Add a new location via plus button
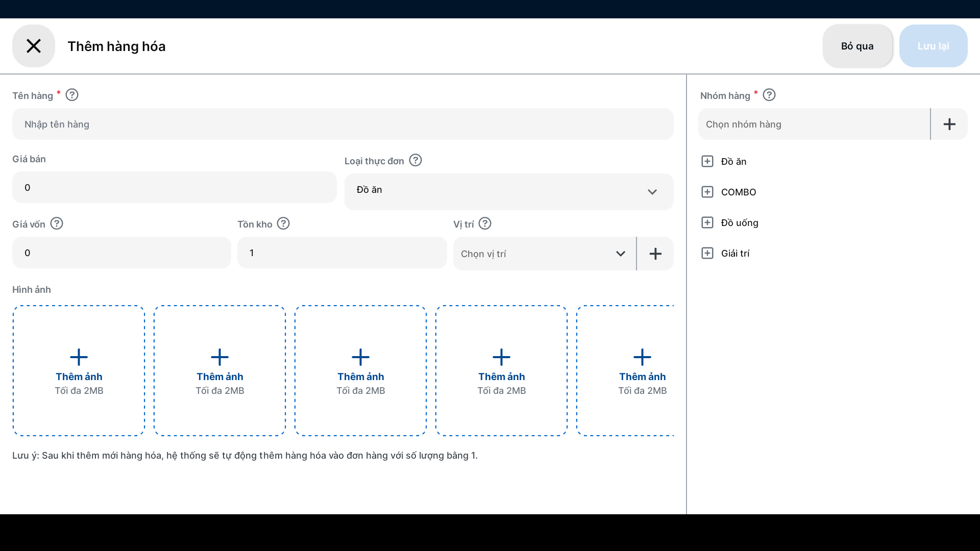 point(655,254)
